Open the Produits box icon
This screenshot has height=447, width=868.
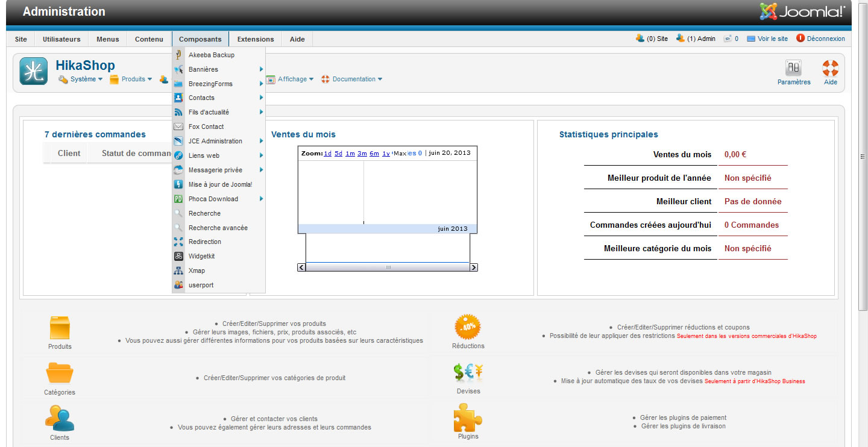click(60, 328)
